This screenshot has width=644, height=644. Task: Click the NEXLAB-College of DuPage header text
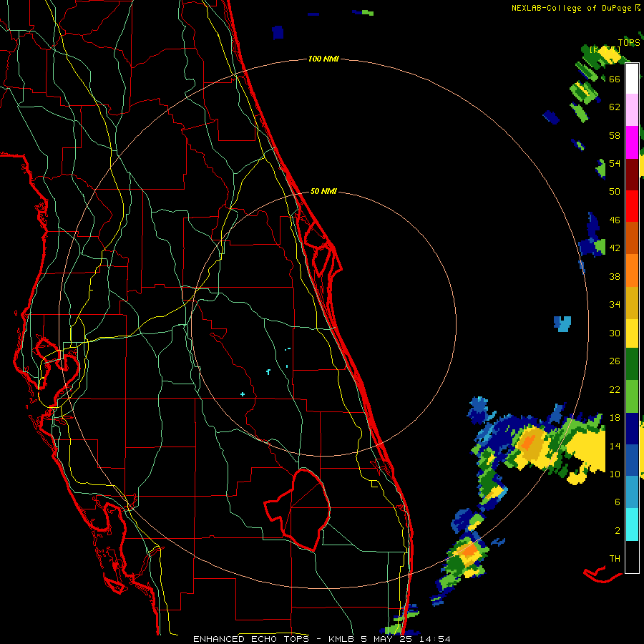572,8
